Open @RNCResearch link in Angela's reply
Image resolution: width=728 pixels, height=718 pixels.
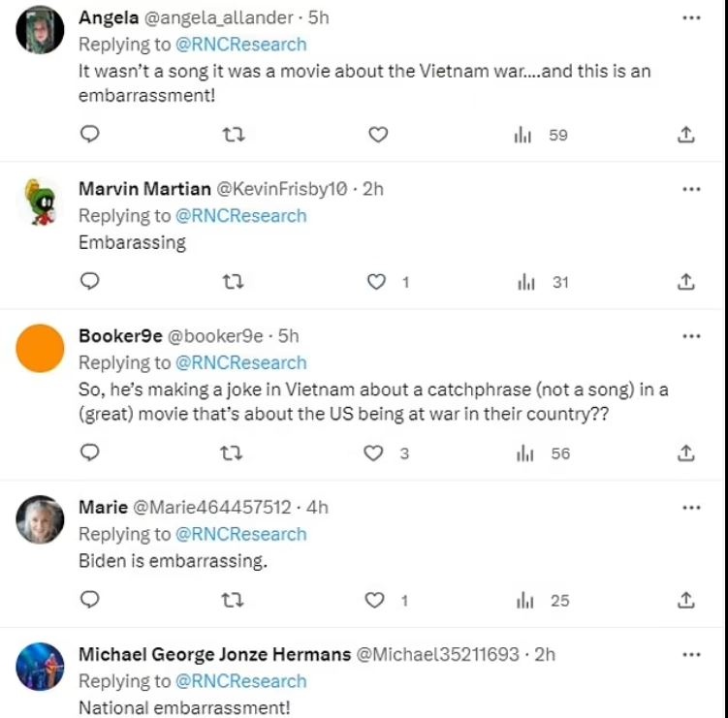240,45
